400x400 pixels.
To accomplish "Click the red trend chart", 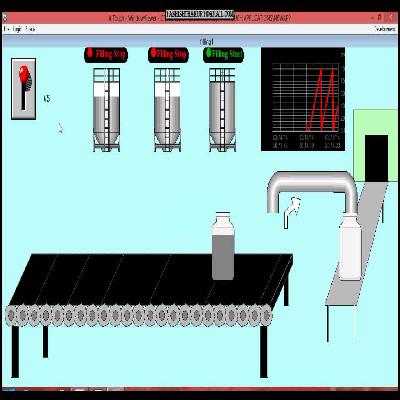I will tap(303, 99).
